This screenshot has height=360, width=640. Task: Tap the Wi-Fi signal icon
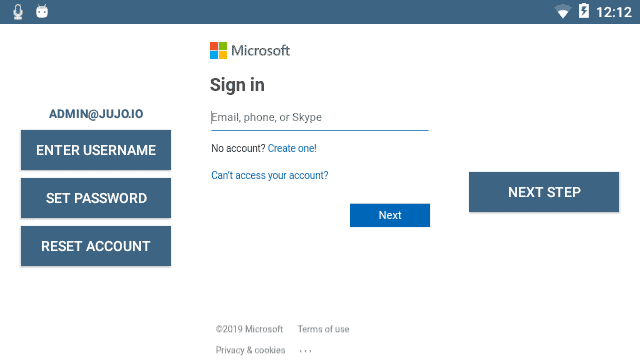562,11
